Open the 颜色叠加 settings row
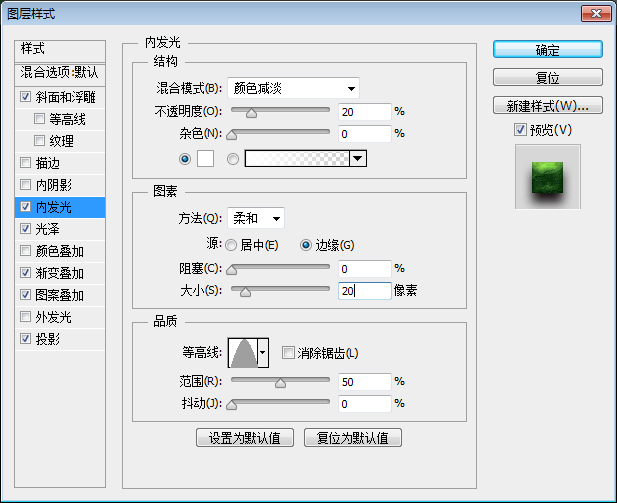The height and width of the screenshot is (503, 617). (x=60, y=251)
